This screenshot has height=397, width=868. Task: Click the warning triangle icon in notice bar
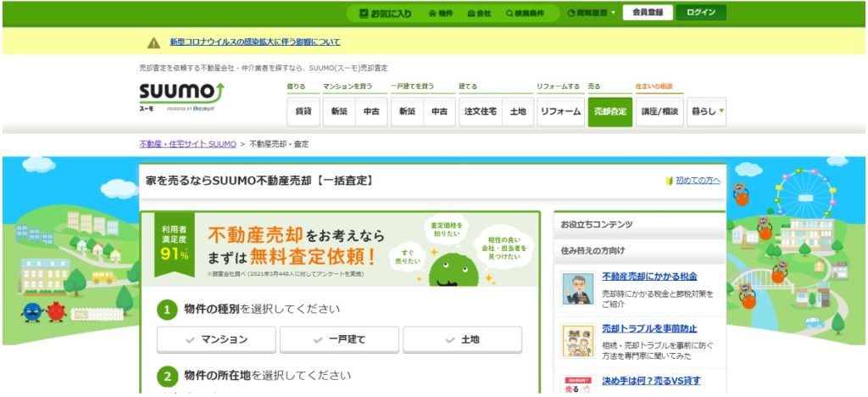(154, 42)
